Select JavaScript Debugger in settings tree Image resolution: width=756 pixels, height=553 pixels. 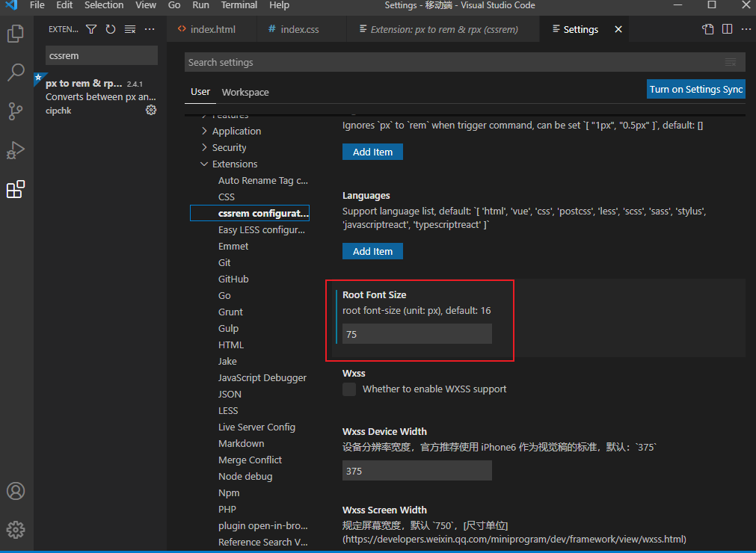[x=262, y=377]
